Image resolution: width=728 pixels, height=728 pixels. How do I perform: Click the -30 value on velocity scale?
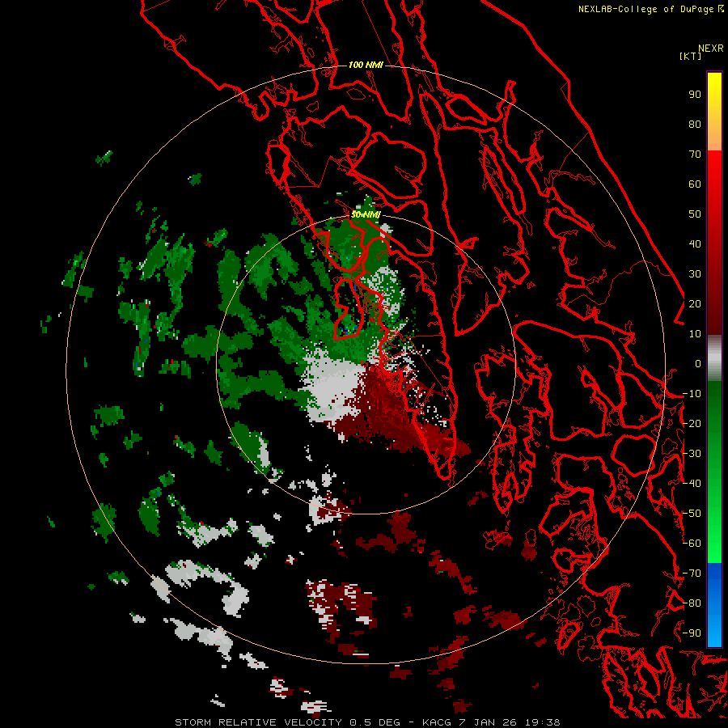(x=692, y=454)
